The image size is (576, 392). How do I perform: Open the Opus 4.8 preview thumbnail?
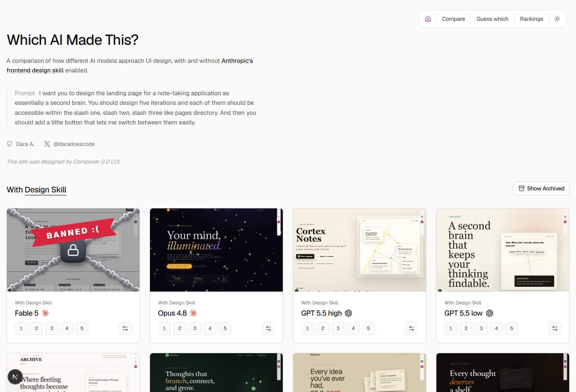[216, 250]
